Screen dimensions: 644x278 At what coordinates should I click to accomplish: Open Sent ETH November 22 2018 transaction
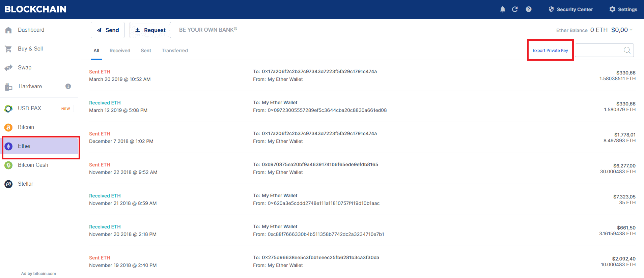362,168
